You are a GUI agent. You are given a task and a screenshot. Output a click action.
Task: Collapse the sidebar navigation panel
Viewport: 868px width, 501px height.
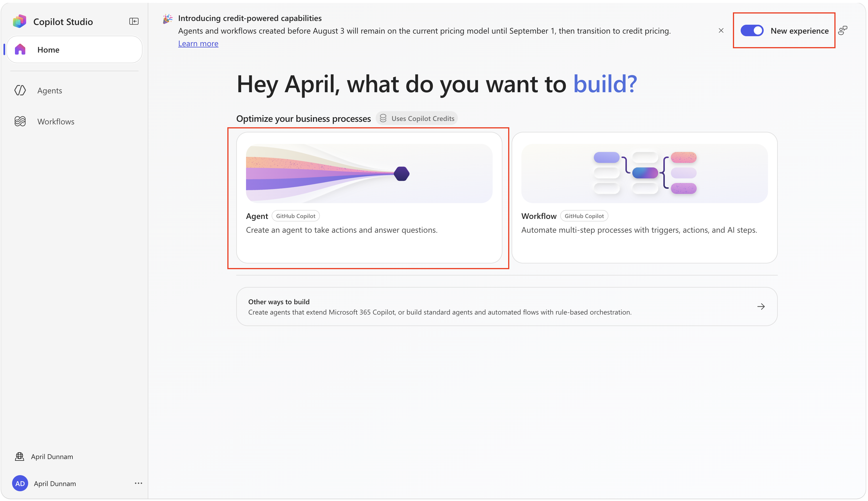point(134,21)
